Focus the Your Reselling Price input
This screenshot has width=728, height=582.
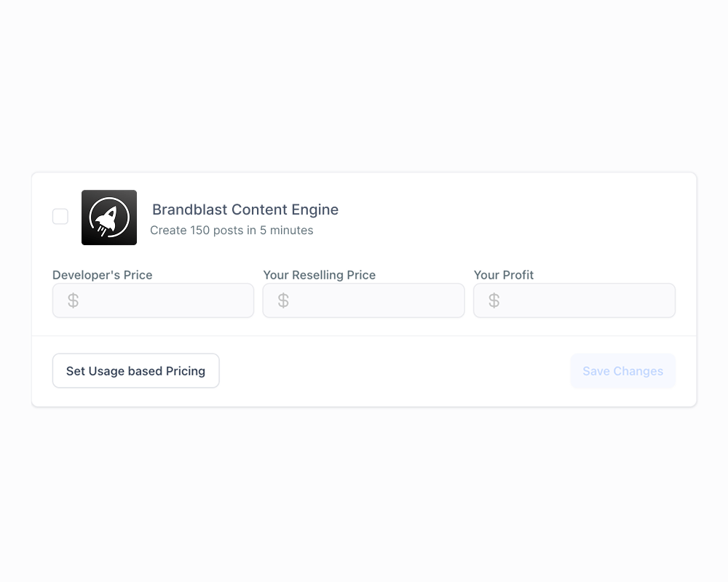pos(363,300)
